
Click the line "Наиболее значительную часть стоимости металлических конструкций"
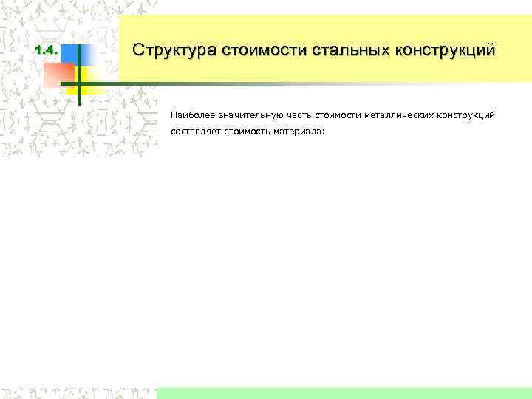(332, 116)
